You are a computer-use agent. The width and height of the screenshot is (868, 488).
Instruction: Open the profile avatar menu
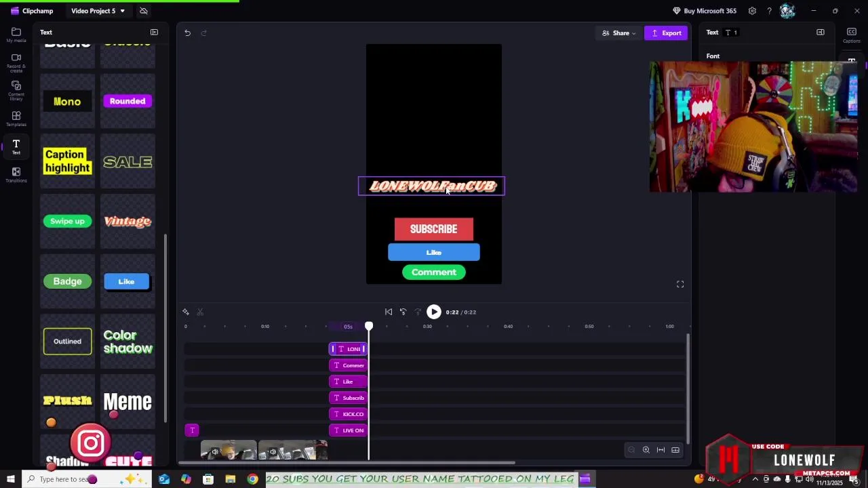tap(787, 11)
